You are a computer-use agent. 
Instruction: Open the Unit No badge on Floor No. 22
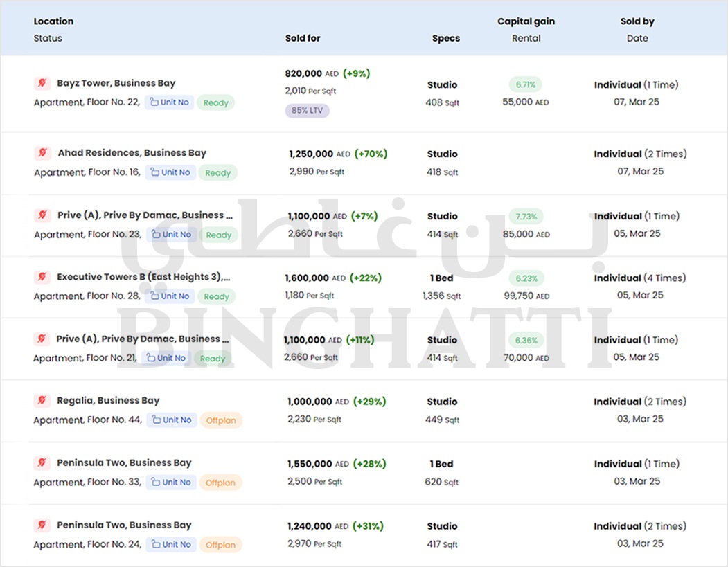coord(169,102)
